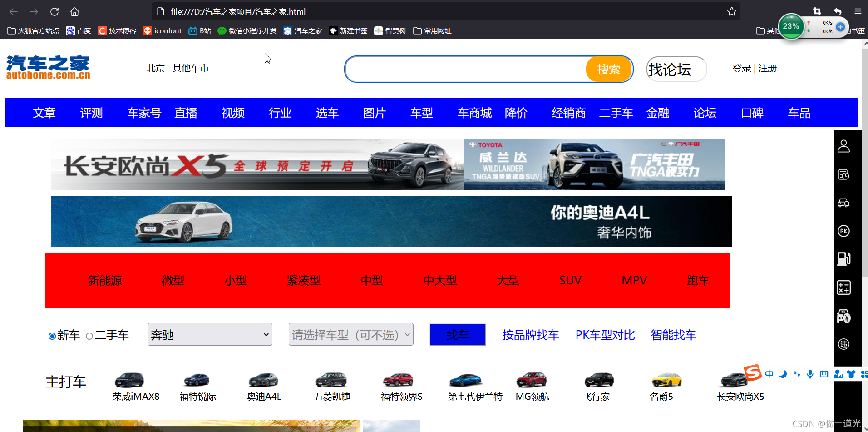This screenshot has width=868, height=432.
Task: Click into the site search input field
Action: (467, 69)
